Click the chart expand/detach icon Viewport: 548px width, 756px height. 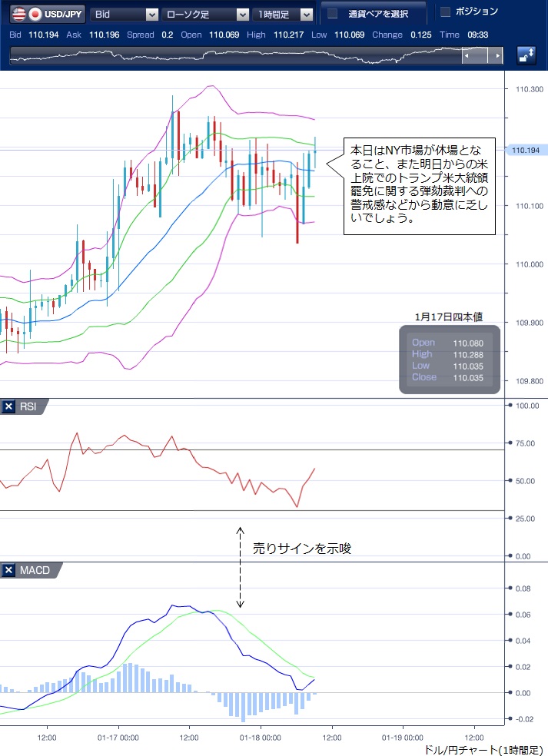point(526,55)
